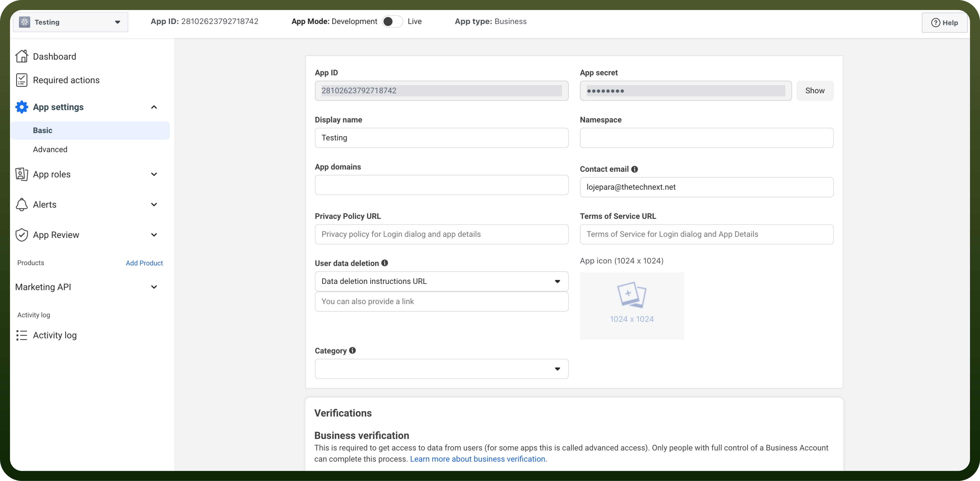Click the App domains input field

441,185
